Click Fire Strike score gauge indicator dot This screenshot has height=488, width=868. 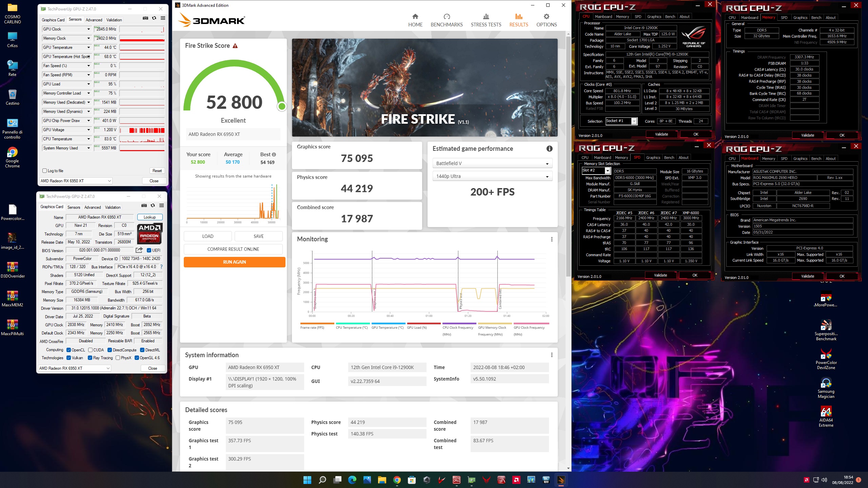click(281, 106)
